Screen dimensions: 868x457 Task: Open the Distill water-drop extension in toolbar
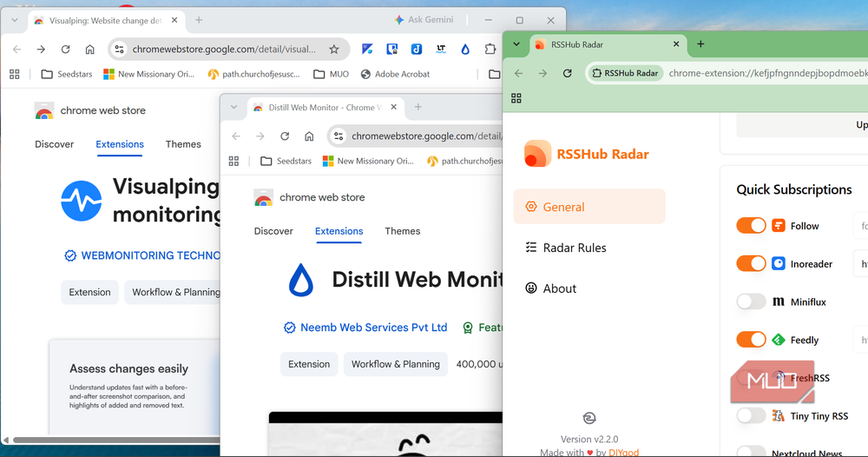click(x=465, y=50)
